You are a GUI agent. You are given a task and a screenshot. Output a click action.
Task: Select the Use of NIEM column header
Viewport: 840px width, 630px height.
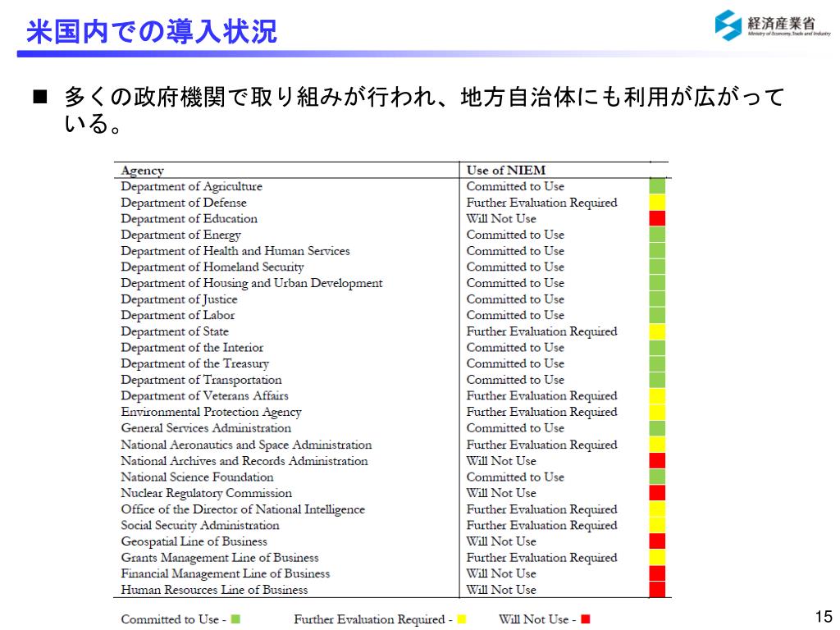[x=505, y=171]
